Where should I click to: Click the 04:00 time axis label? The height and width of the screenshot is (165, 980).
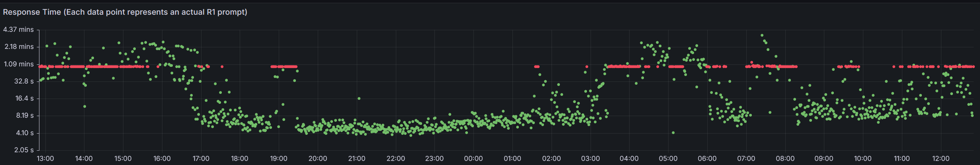[x=629, y=159]
